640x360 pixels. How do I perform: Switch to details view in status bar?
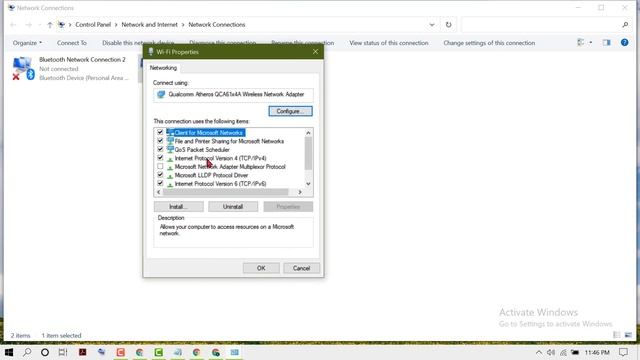click(x=617, y=335)
